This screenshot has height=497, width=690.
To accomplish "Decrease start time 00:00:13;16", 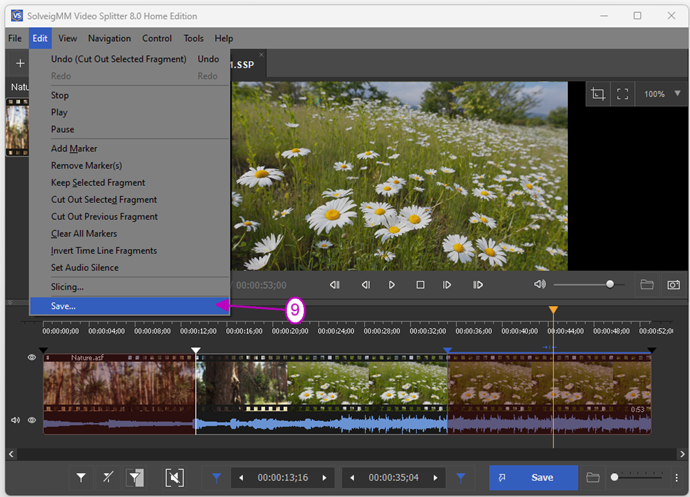I will (x=241, y=478).
